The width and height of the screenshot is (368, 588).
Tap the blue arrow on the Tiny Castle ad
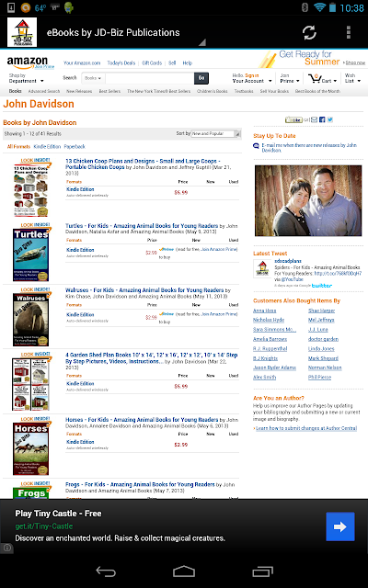[x=340, y=526]
